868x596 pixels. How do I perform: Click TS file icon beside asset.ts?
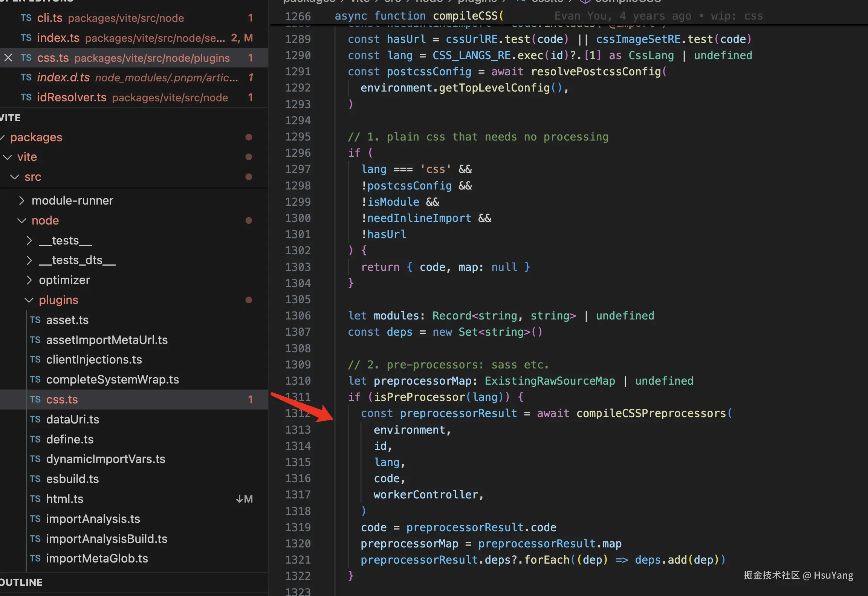click(x=35, y=320)
